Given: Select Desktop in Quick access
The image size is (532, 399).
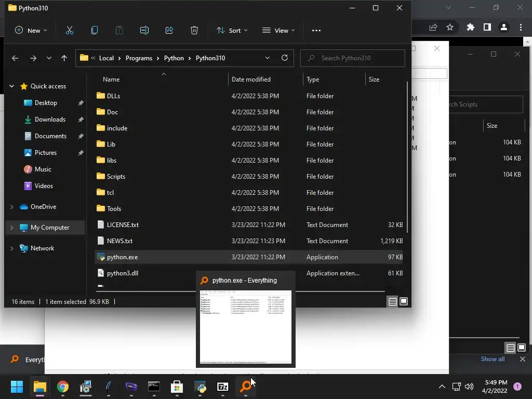Looking at the screenshot, I should coord(46,103).
